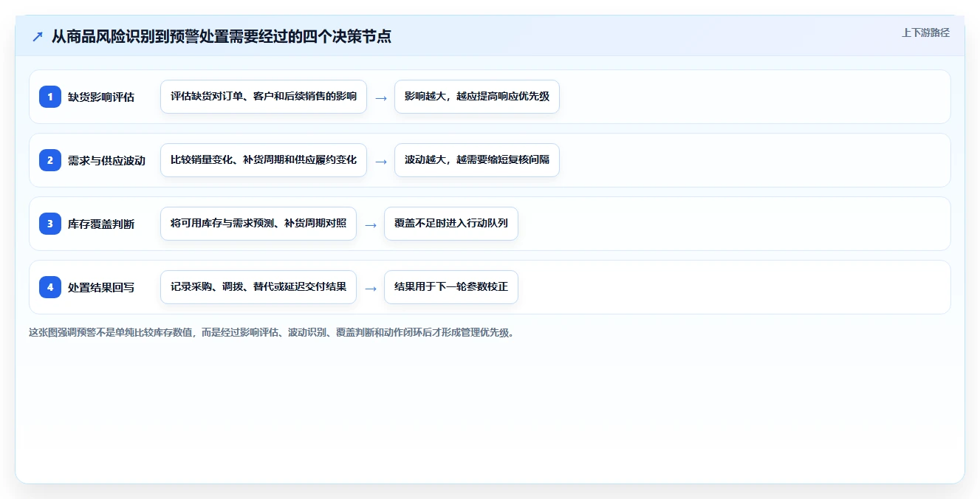Click the box 比较销量变化、补货周期和供应履约变化
The width and height of the screenshot is (980, 499).
264,160
